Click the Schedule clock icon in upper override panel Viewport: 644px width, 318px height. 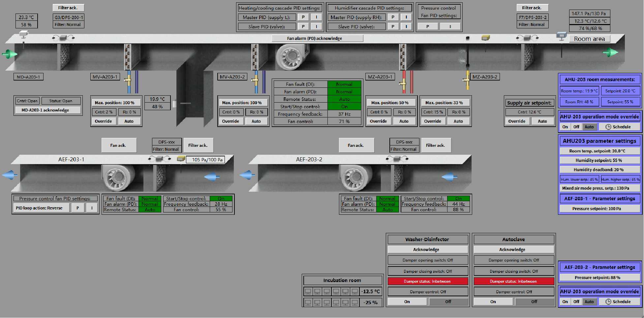tap(608, 127)
